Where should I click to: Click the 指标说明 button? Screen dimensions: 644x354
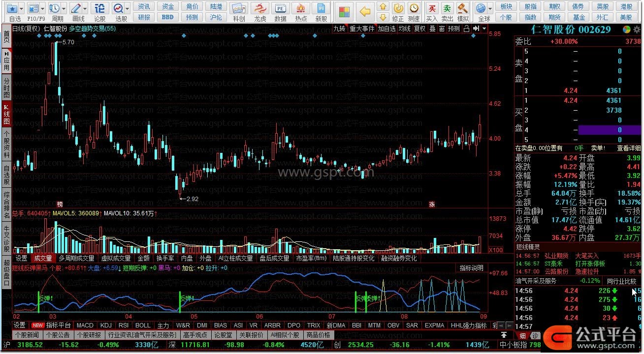pyautogui.click(x=472, y=268)
